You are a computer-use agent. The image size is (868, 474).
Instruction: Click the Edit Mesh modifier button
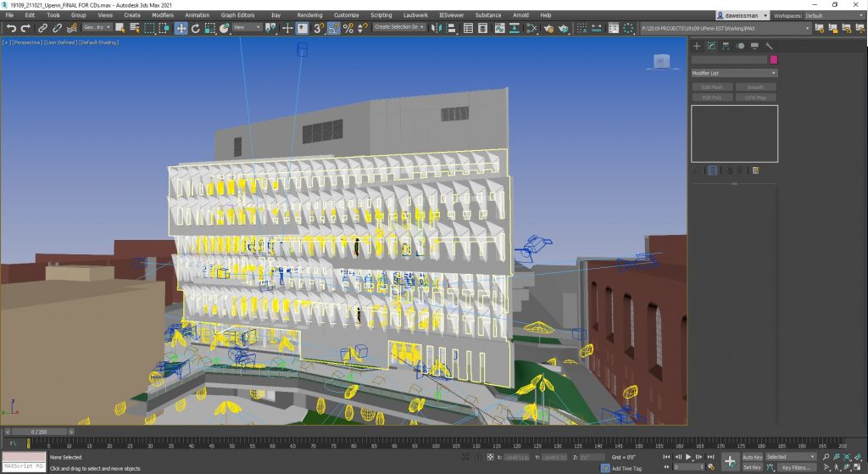[712, 87]
